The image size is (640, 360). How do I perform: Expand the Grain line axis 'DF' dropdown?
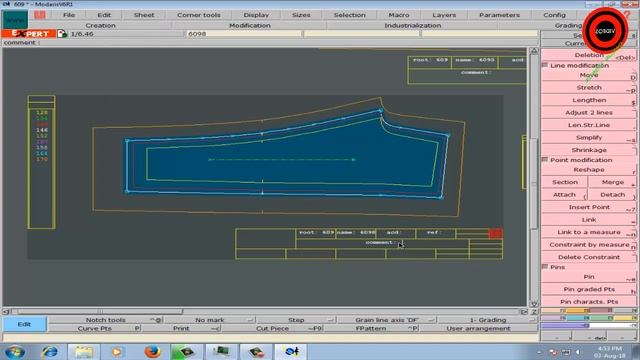tap(387, 320)
